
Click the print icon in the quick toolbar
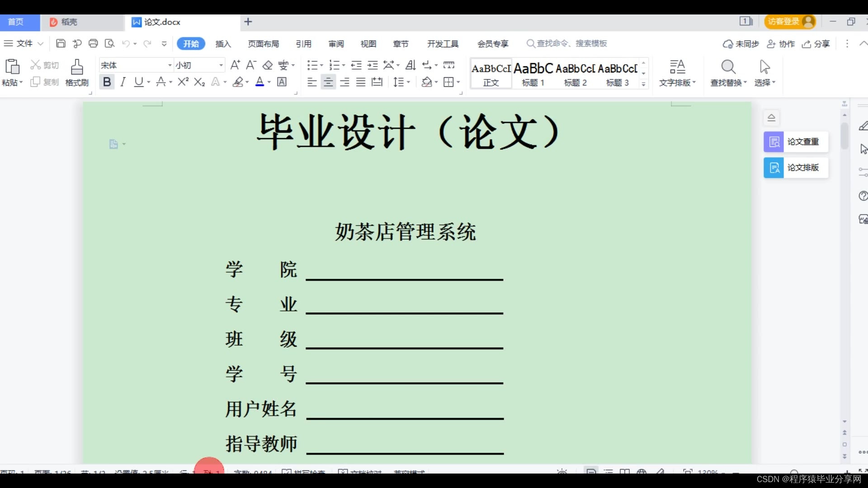click(x=93, y=43)
